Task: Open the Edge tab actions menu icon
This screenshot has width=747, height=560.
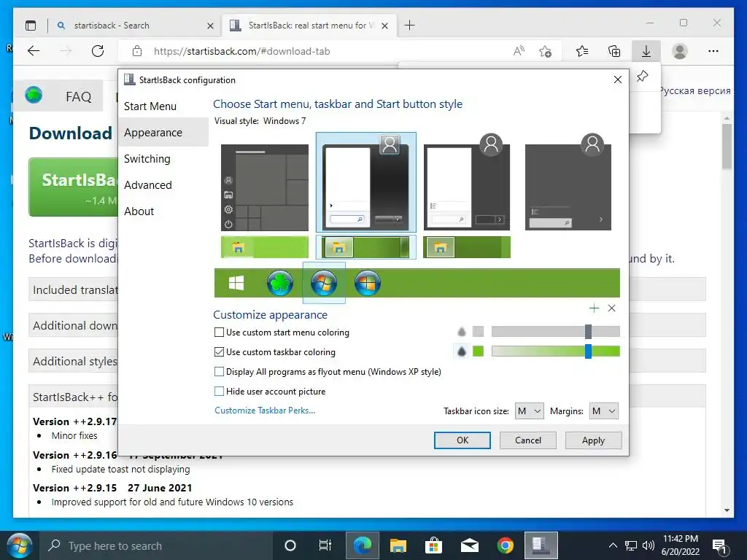Action: pyautogui.click(x=31, y=26)
